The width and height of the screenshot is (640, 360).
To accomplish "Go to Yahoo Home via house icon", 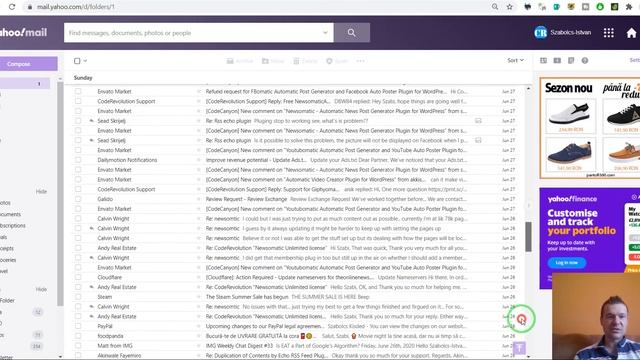I will click(x=631, y=33).
